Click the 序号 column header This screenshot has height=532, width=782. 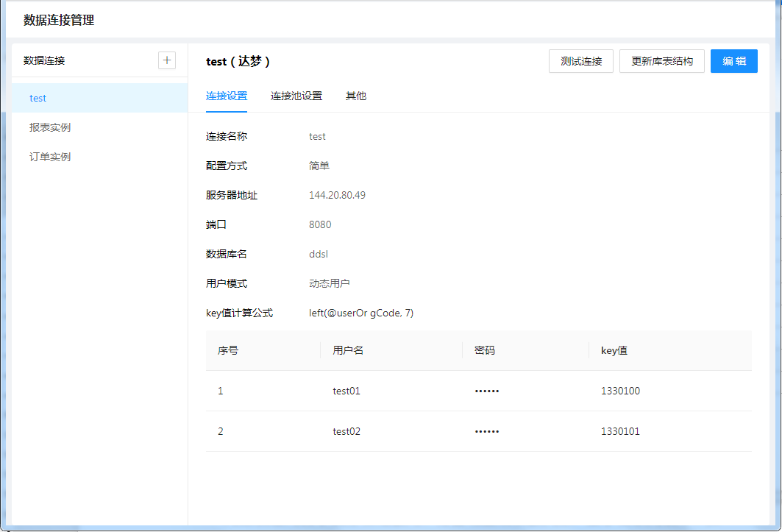click(228, 350)
